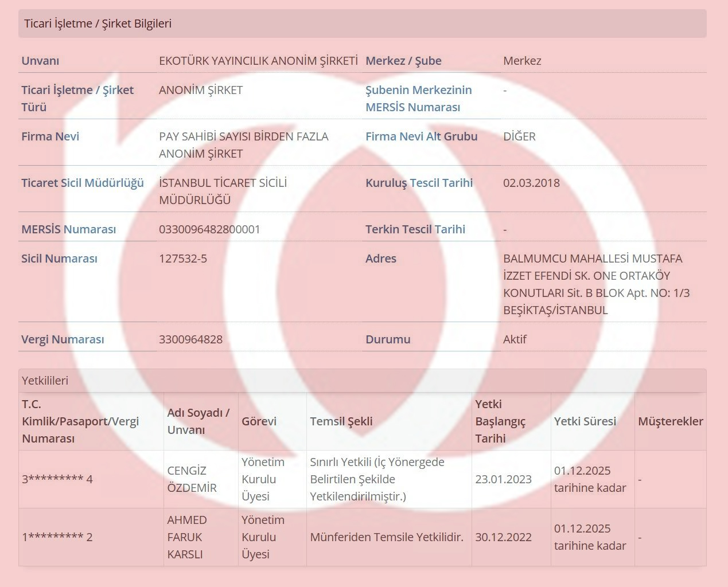Click the 'Ticaret Sicil Müdürlüğü' label
This screenshot has width=728, height=587.
(x=83, y=183)
